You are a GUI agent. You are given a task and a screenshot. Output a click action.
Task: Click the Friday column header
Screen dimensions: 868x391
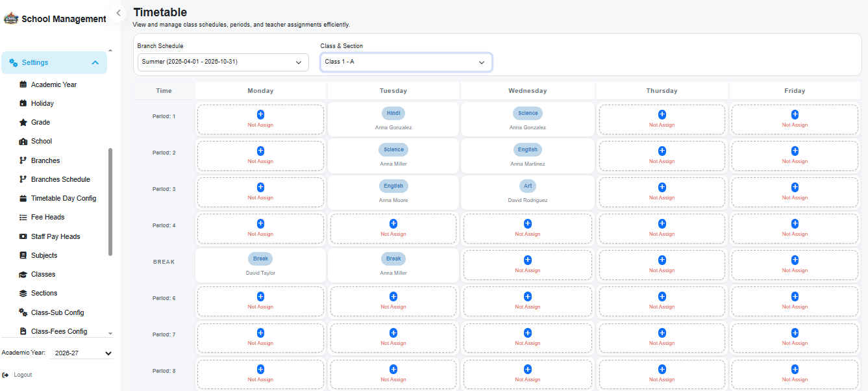[x=795, y=91]
